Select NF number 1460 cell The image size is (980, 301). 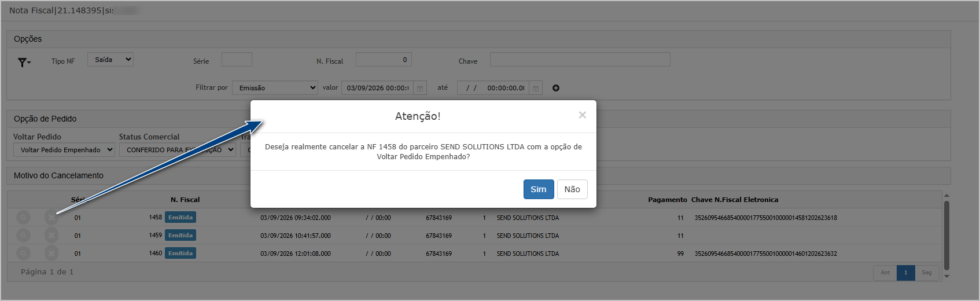pos(156,254)
